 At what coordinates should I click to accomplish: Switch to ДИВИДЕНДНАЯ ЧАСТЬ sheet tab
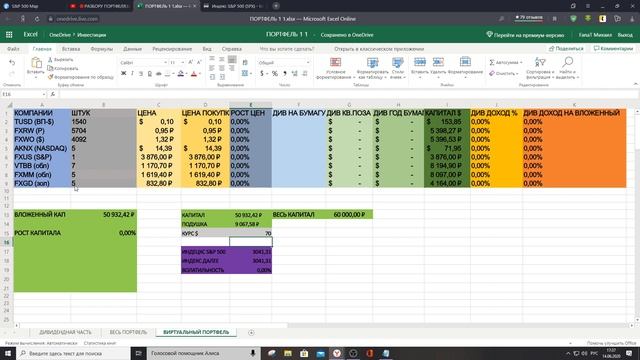[x=65, y=332]
